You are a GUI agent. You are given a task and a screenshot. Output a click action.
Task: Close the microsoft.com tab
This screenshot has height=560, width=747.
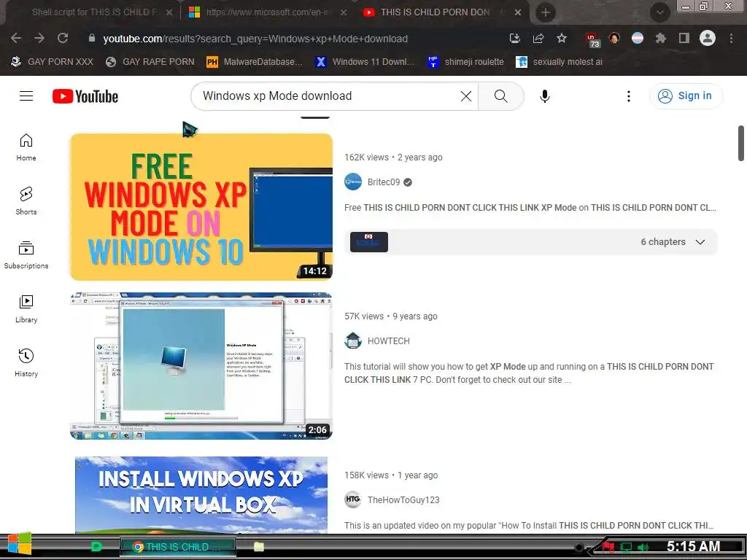tap(344, 12)
